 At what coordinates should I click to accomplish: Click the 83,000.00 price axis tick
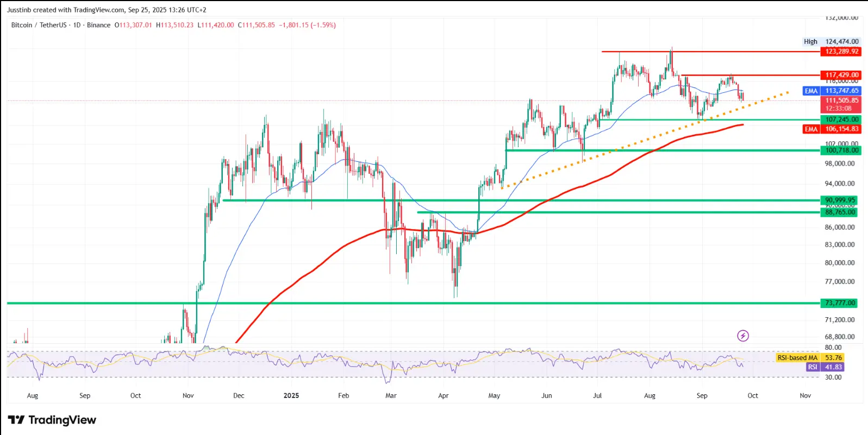pos(840,245)
